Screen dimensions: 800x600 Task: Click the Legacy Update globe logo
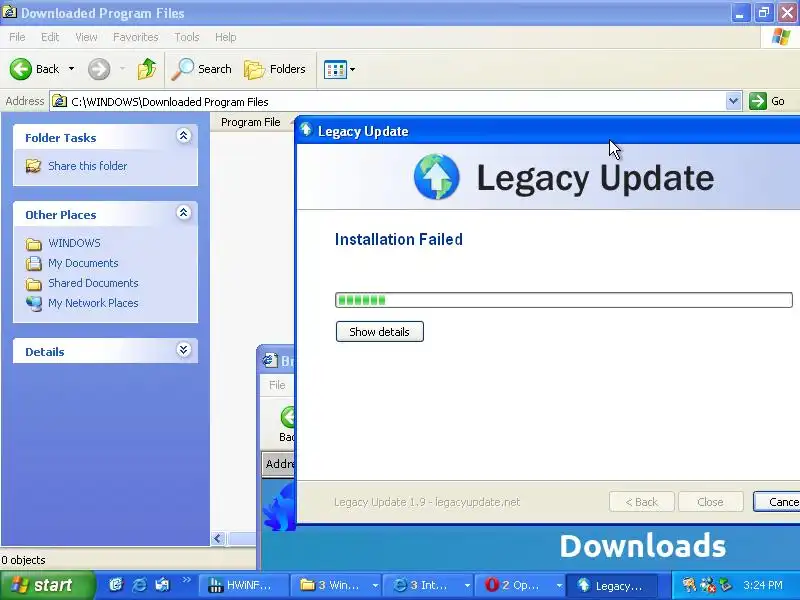pyautogui.click(x=436, y=177)
